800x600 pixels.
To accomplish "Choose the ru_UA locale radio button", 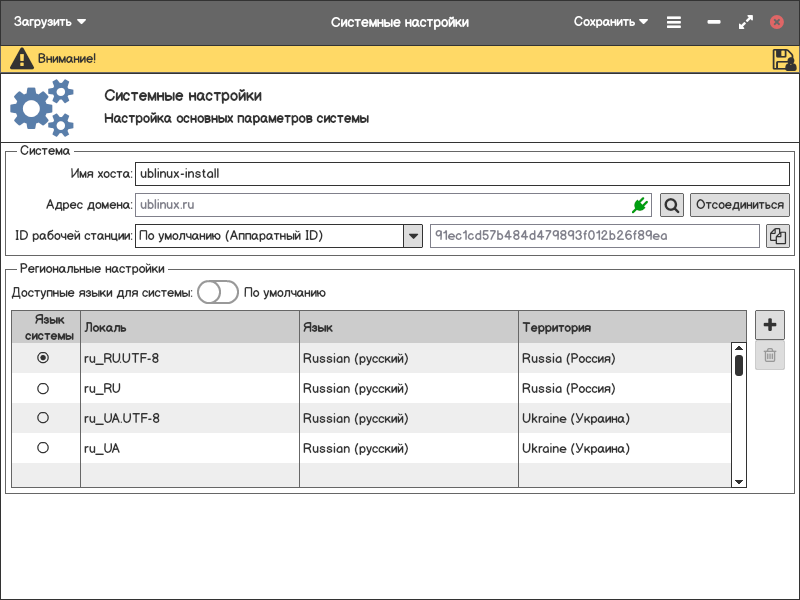I will tap(43, 448).
